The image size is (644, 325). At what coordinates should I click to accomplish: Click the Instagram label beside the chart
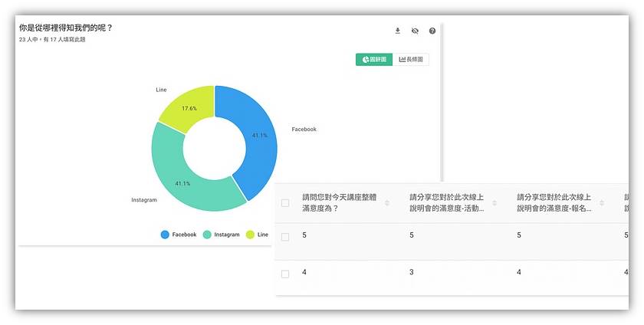tap(144, 200)
